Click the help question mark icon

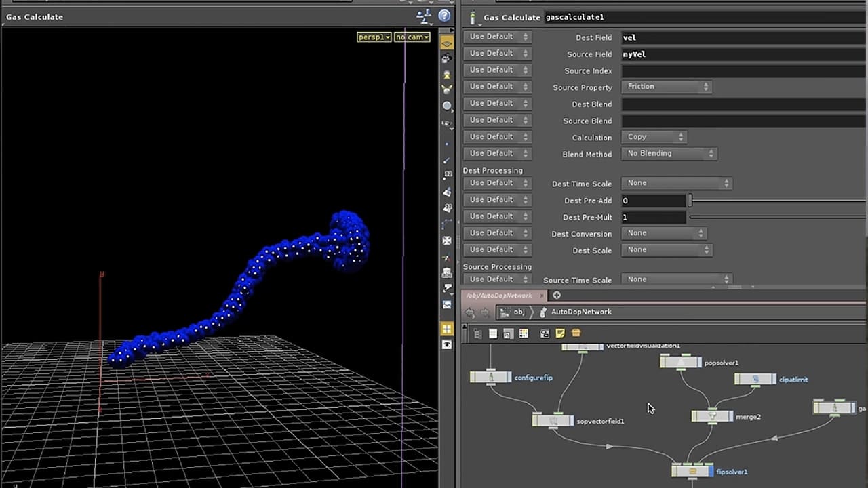point(444,16)
